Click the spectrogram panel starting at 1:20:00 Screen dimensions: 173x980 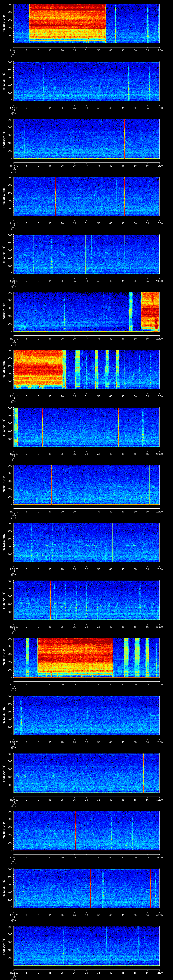pos(87,254)
